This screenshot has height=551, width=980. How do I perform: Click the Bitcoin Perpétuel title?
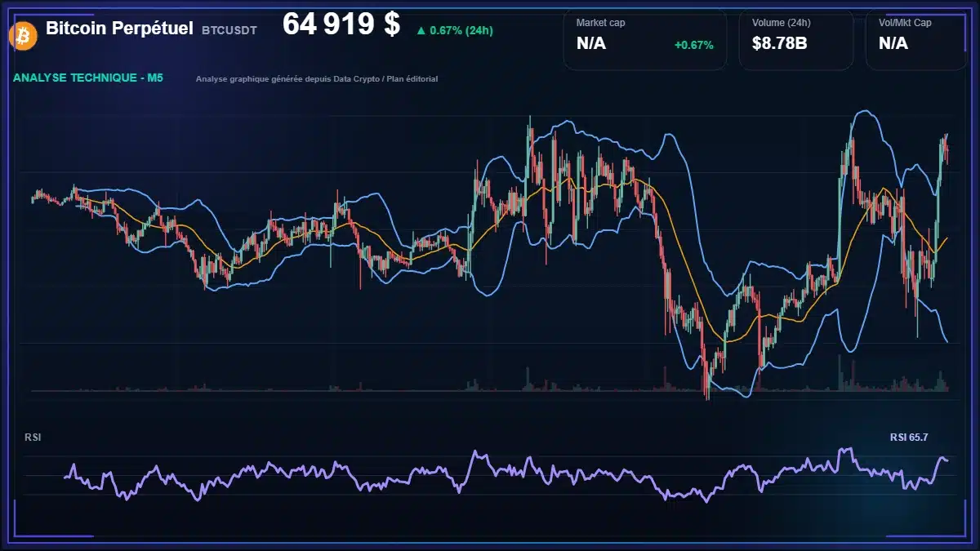pyautogui.click(x=119, y=29)
